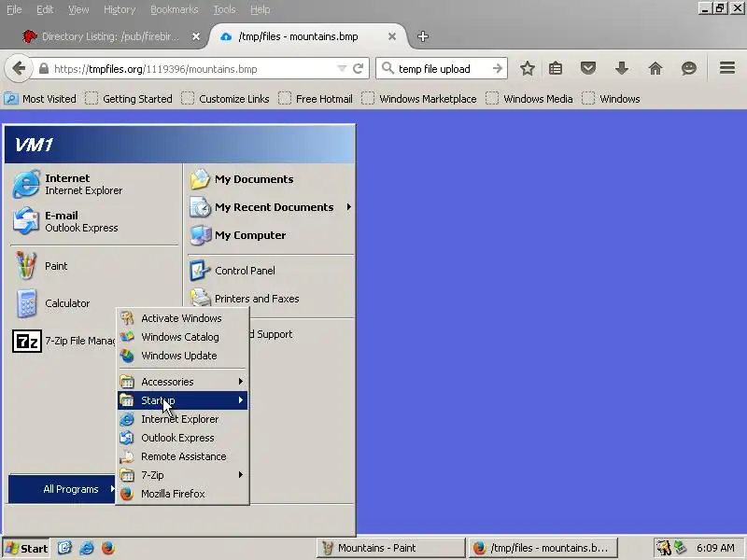The width and height of the screenshot is (747, 560).
Task: Open the History menu
Action: click(120, 9)
